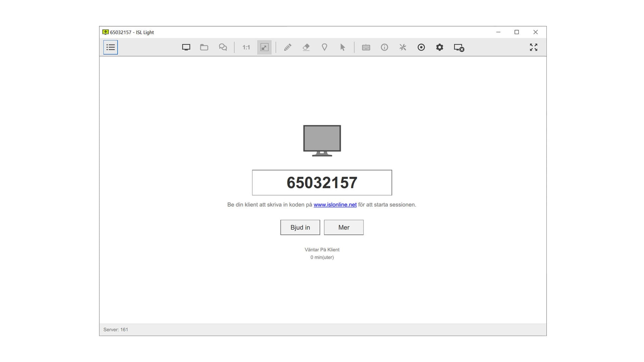644x362 pixels.
Task: Start session recording with record icon
Action: (x=421, y=47)
